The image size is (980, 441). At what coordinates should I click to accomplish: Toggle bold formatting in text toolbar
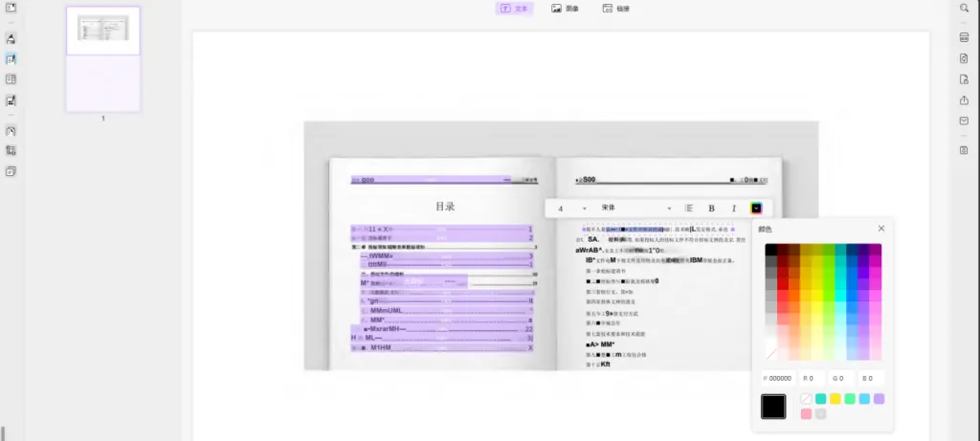(x=711, y=208)
